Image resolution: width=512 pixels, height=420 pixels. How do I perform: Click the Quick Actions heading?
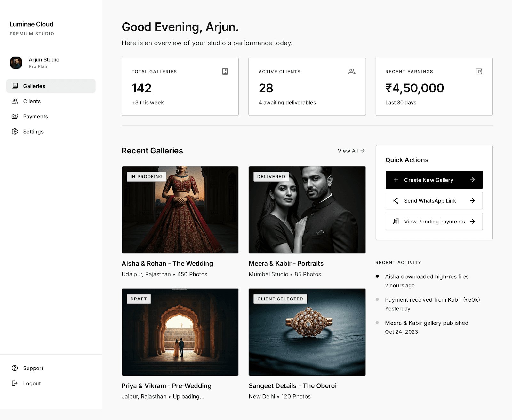click(407, 160)
